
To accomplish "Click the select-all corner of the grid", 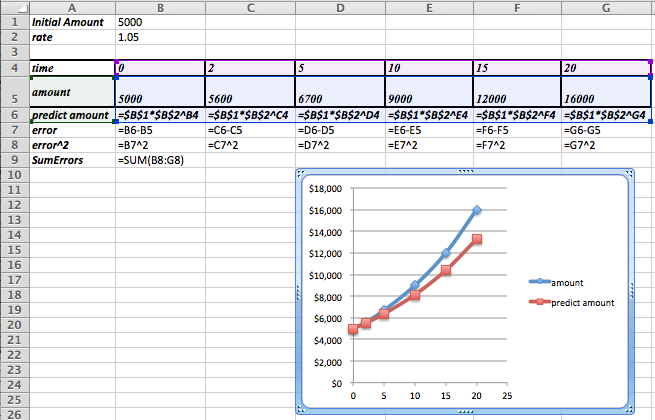I will (13, 6).
